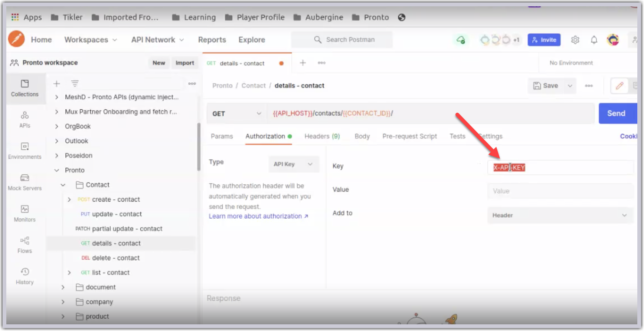
Task: Open the user avatar menu
Action: [x=613, y=39]
